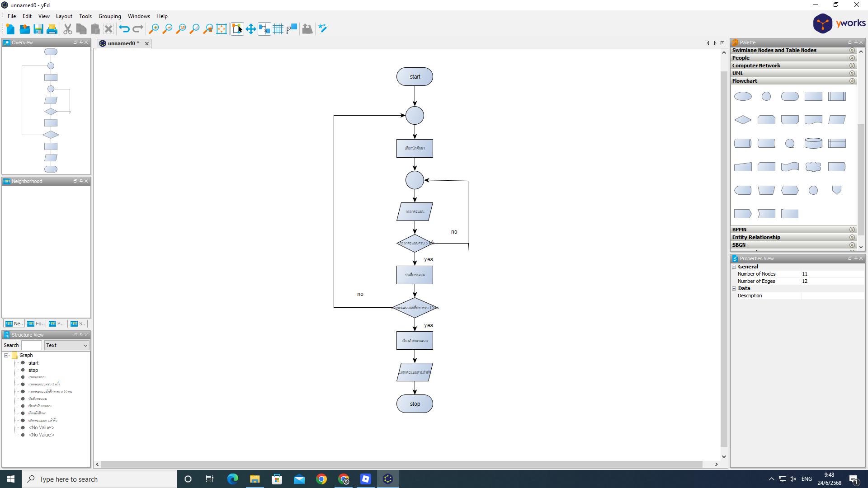The height and width of the screenshot is (488, 868).
Task: Create a new document
Action: [x=10, y=29]
